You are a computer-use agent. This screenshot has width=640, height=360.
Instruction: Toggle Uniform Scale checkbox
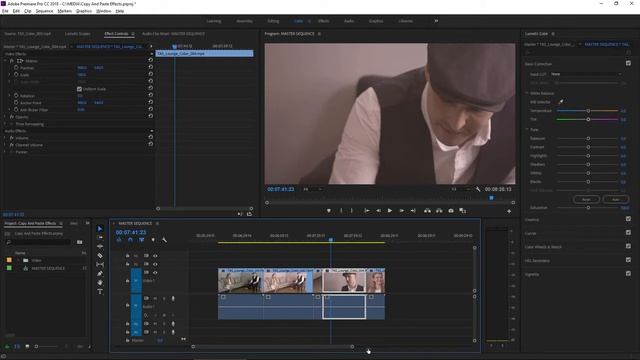point(79,89)
